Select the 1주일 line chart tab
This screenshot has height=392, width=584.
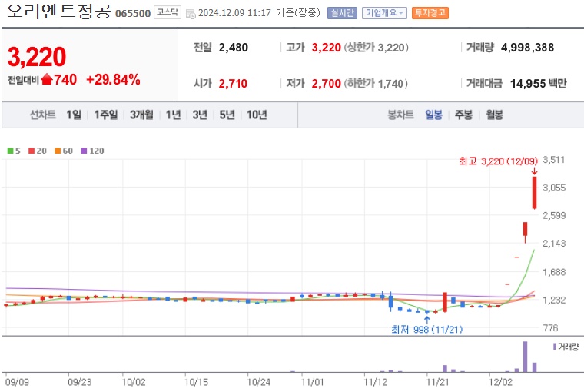click(106, 115)
